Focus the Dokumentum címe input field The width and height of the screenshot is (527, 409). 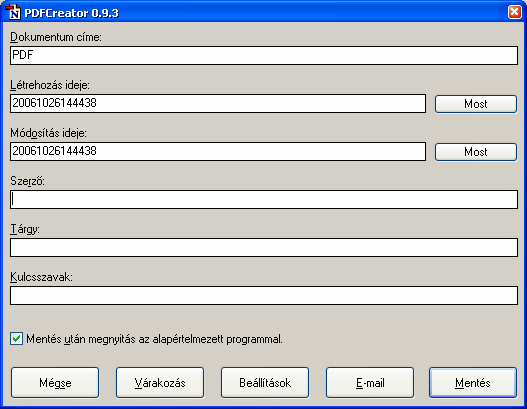(264, 55)
